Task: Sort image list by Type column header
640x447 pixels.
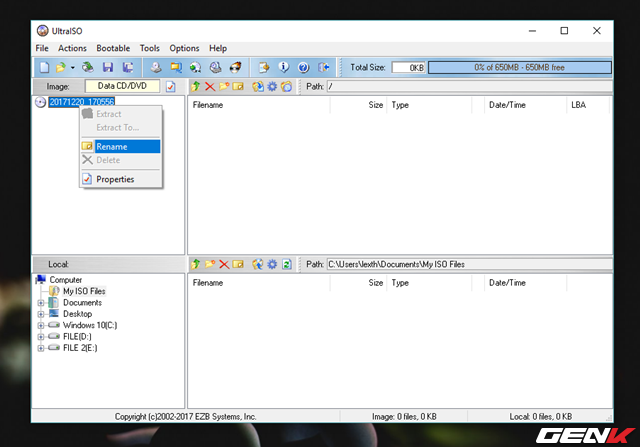Action: click(429, 105)
